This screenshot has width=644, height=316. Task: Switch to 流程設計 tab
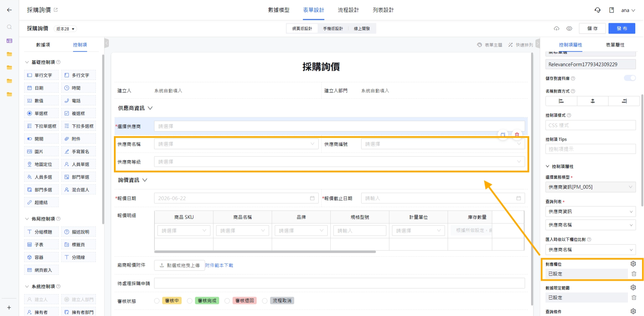coord(348,10)
